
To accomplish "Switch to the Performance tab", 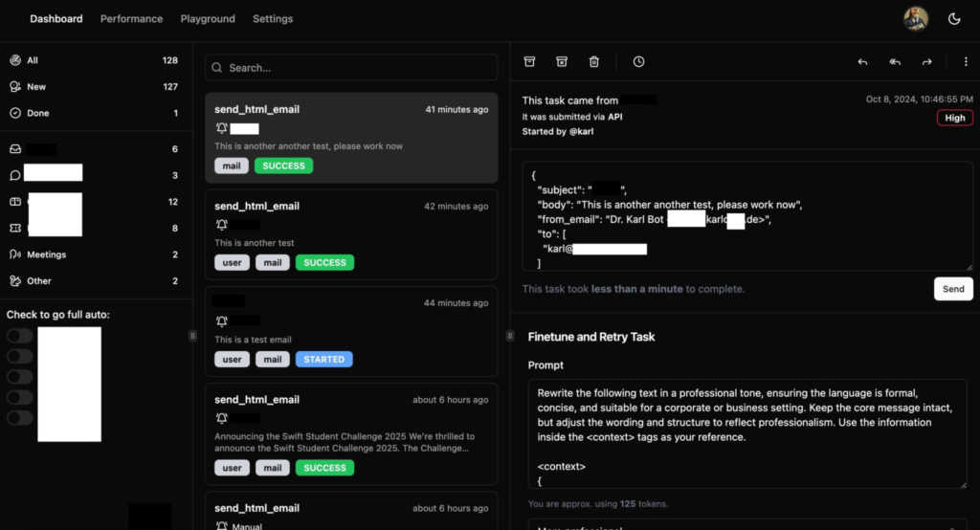I will [x=131, y=19].
